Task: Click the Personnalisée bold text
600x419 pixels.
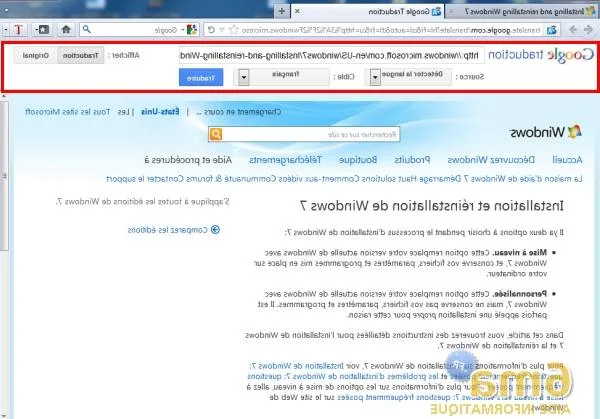Action: 520,294
